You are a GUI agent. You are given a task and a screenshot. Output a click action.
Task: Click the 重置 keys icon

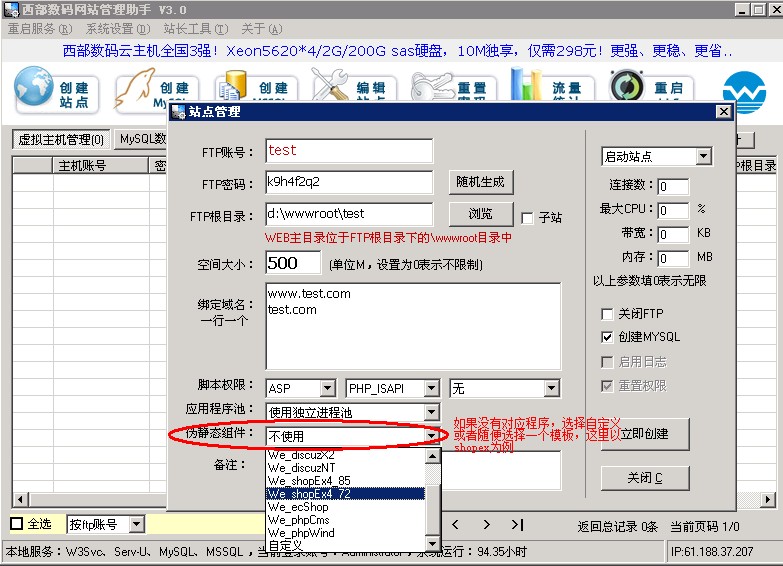click(x=432, y=86)
